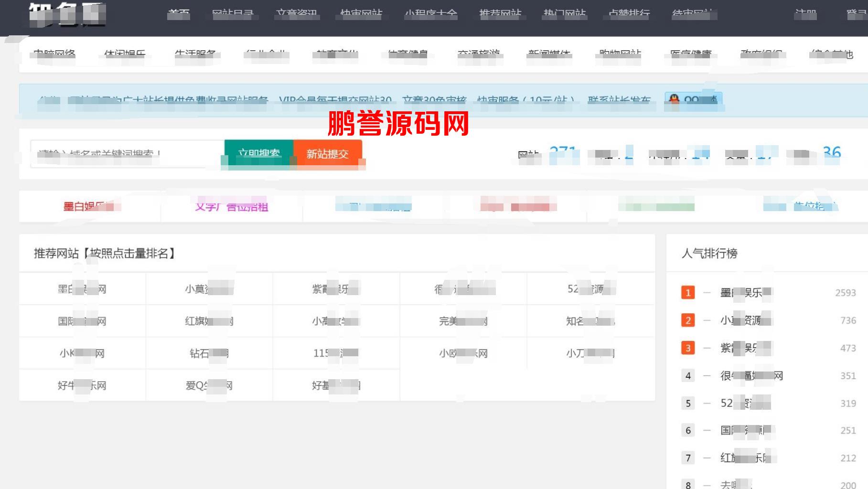Click the orange rank 1 badge
The width and height of the screenshot is (868, 489).
[x=688, y=293]
